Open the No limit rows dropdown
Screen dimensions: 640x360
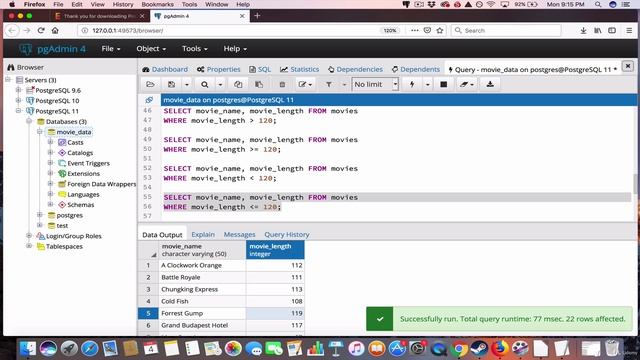(375, 84)
